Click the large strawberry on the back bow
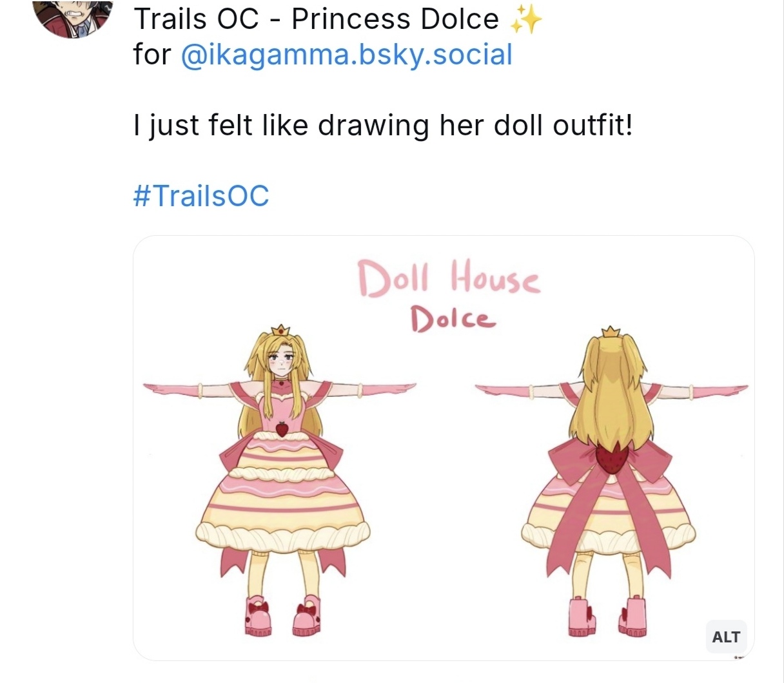 611,456
